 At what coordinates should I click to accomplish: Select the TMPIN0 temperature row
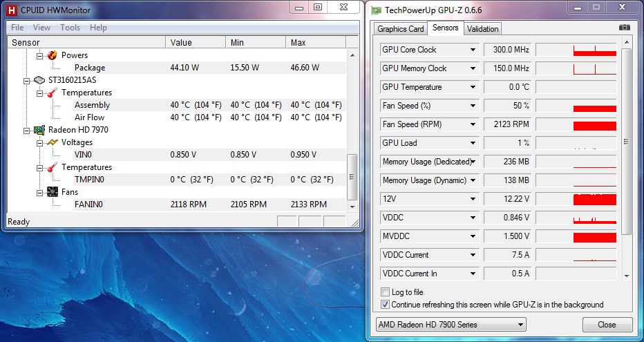(209, 180)
